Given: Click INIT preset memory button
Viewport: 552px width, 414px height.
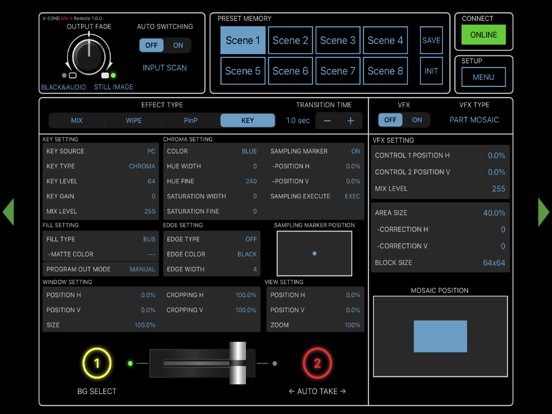Looking at the screenshot, I should [431, 71].
